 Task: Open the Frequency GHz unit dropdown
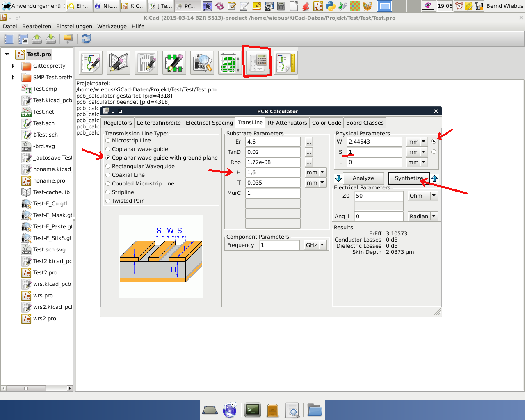(x=315, y=245)
